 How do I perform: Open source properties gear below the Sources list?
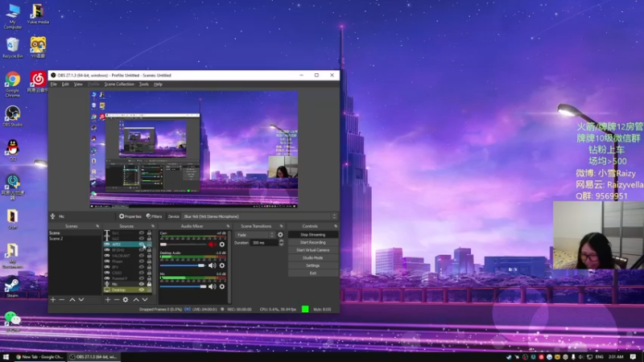coord(126,299)
